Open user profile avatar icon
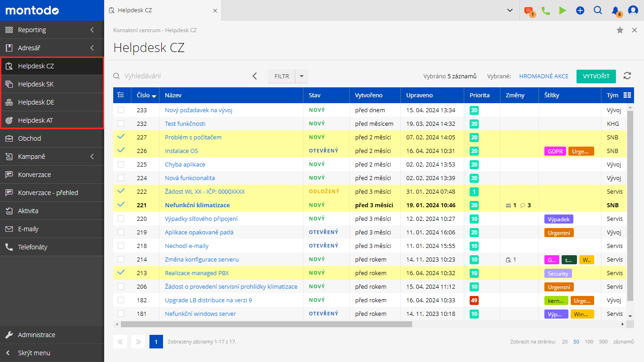Screen dimensions: 644x362 (x=633, y=10)
